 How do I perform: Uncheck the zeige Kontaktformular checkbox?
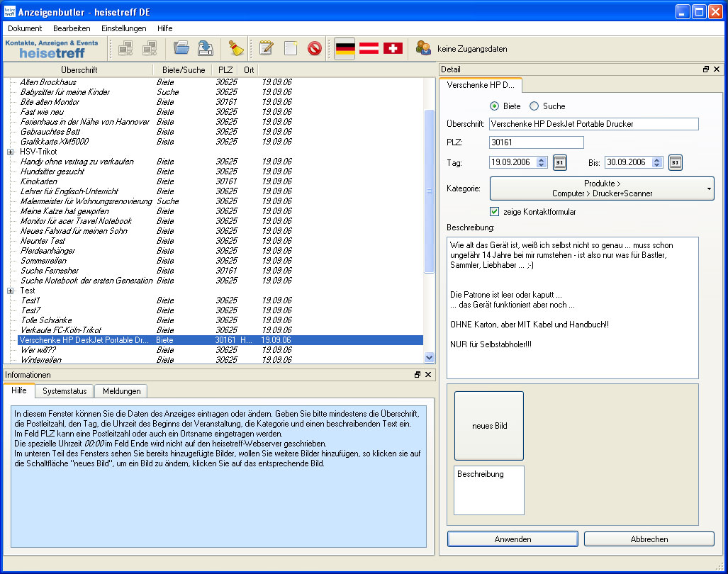495,211
